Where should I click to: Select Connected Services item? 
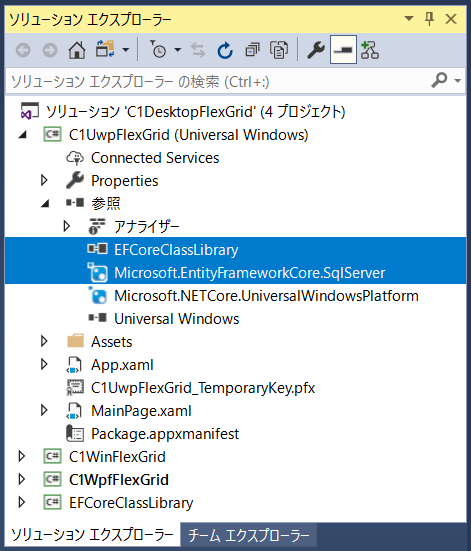tap(155, 158)
